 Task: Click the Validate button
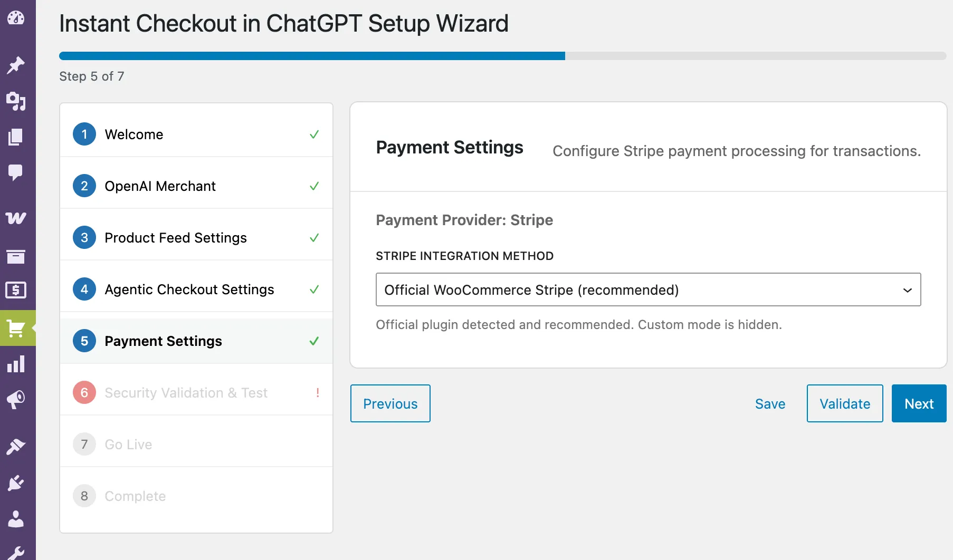pyautogui.click(x=844, y=403)
